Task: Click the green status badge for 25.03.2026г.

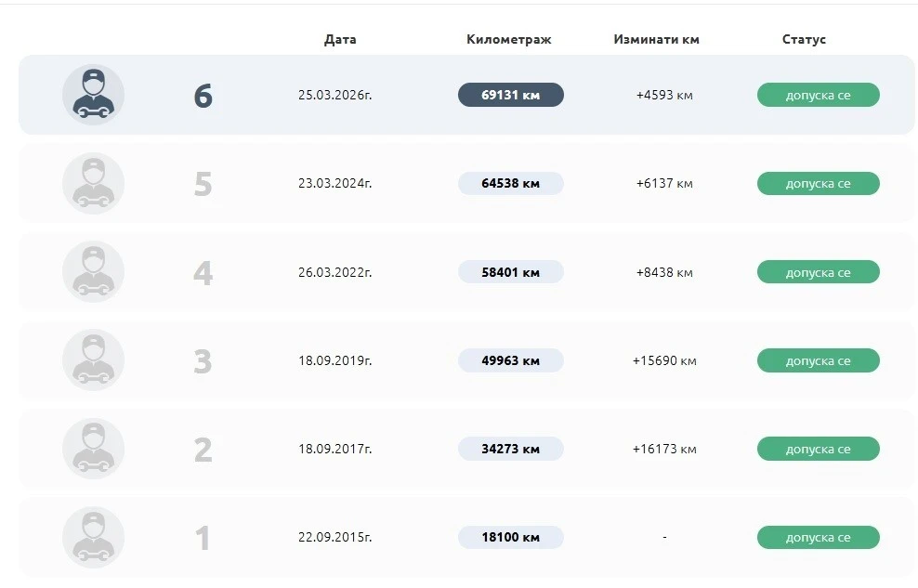Action: click(818, 95)
